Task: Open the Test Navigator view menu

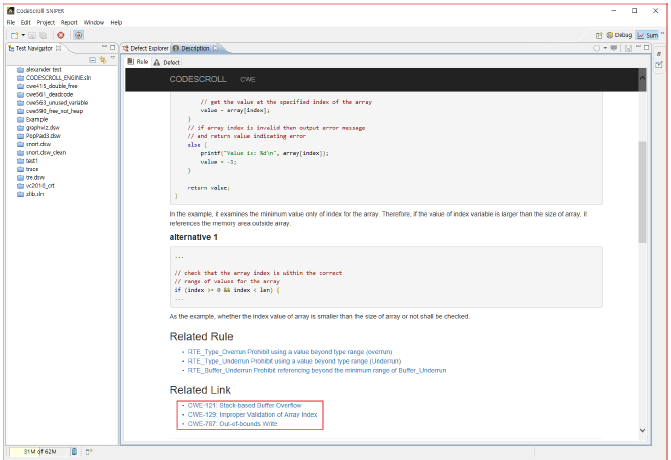Action: [x=113, y=58]
